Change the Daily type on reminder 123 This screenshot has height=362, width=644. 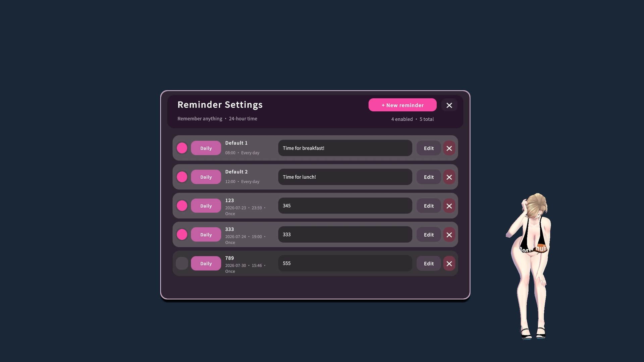point(206,206)
